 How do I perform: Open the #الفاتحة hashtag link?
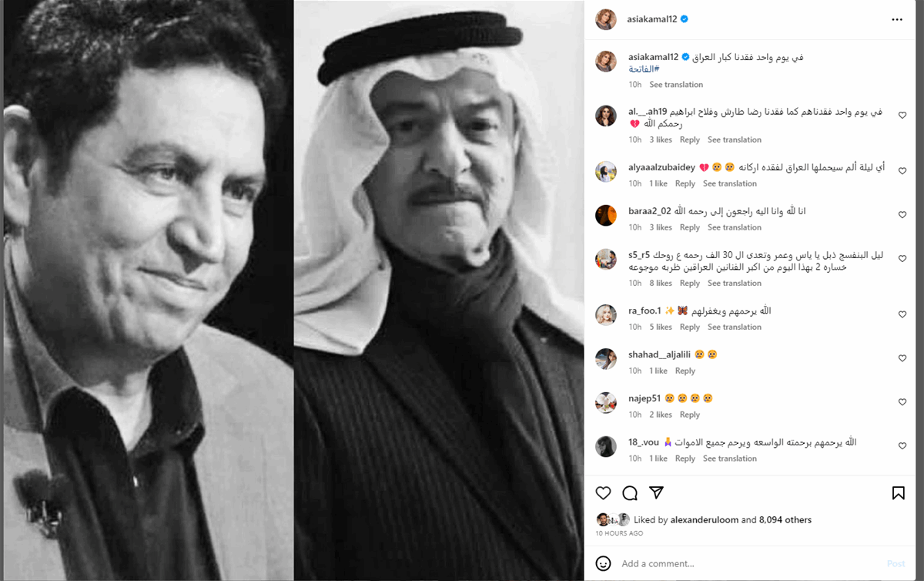pos(644,69)
